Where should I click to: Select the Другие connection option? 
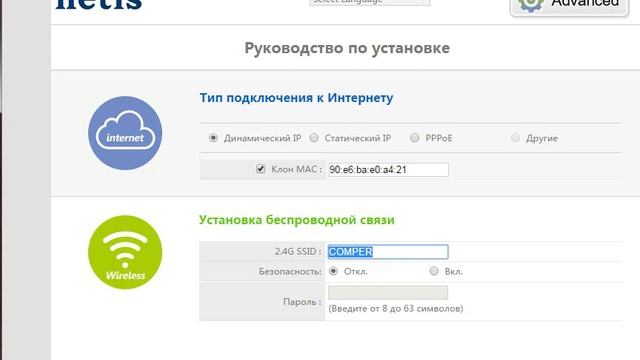(516, 138)
